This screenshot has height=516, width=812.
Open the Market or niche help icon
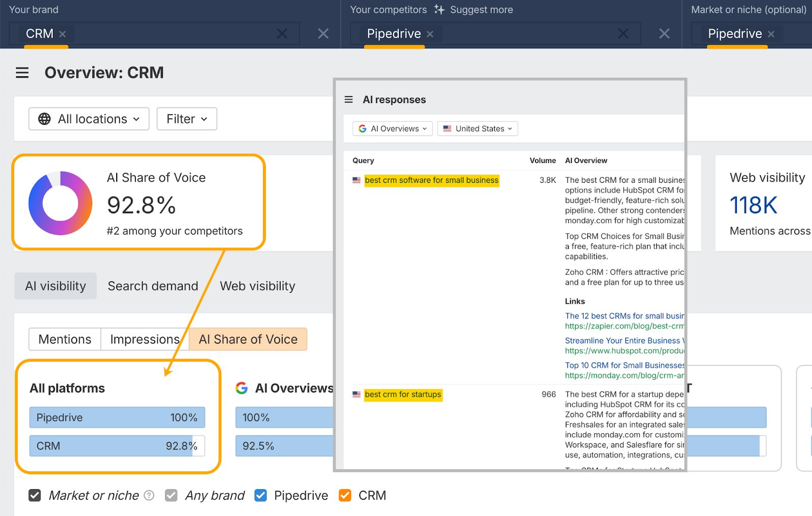click(x=149, y=495)
